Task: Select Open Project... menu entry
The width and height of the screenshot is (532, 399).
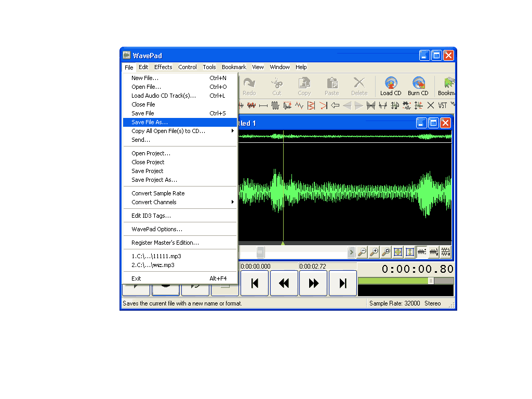Action: [x=180, y=153]
